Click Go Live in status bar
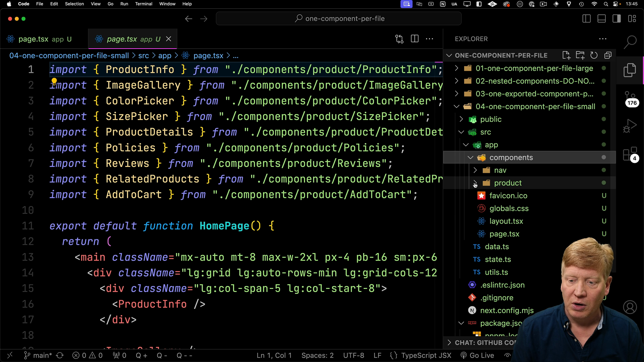Screen dimensions: 644x362 point(477,355)
